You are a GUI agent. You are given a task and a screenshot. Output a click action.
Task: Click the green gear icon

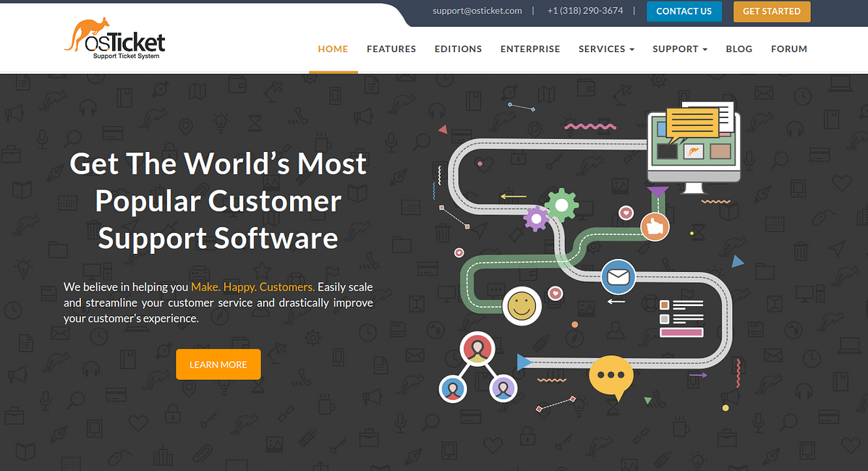(562, 205)
